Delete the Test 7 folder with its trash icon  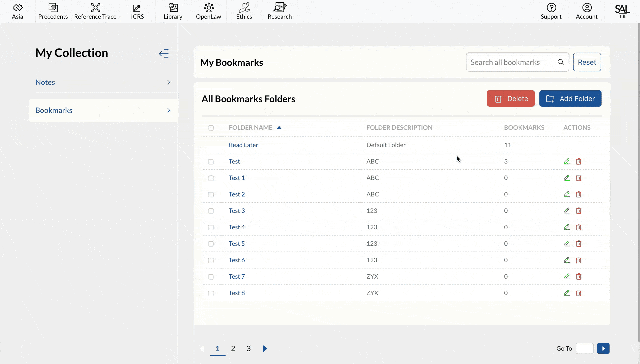pos(579,277)
